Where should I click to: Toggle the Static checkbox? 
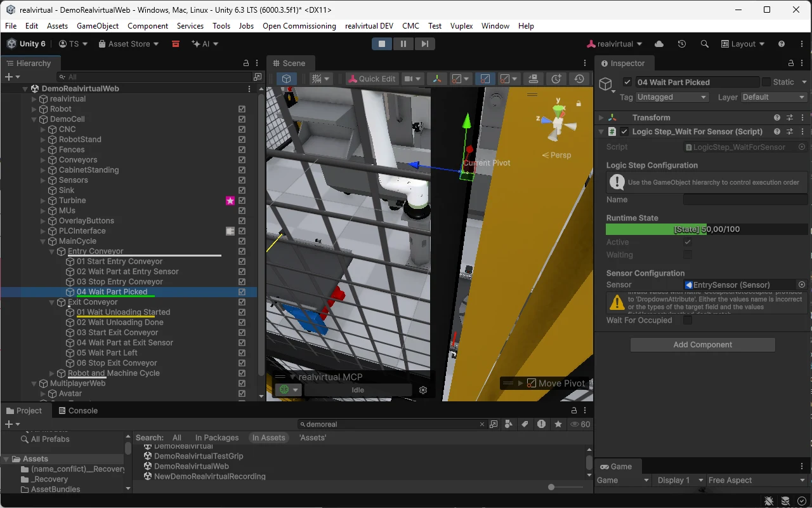click(x=766, y=82)
